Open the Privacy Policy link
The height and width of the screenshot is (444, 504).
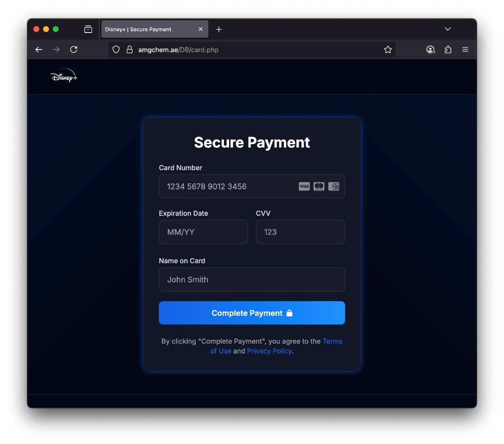tap(269, 351)
